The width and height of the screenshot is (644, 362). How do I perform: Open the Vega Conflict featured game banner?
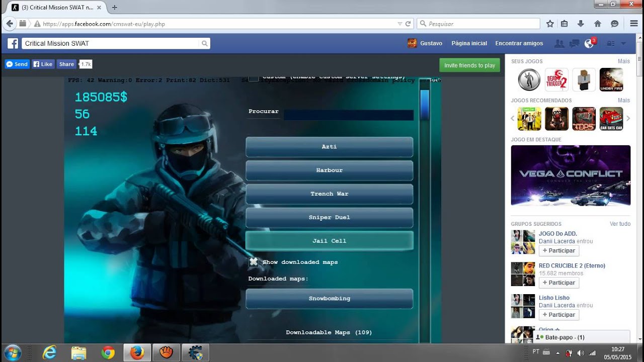[571, 175]
